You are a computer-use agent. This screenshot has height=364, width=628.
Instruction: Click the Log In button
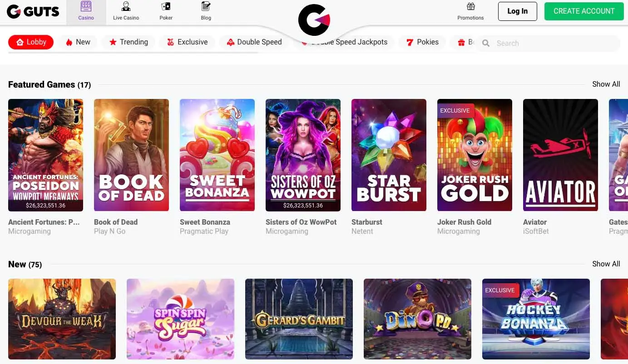517,11
